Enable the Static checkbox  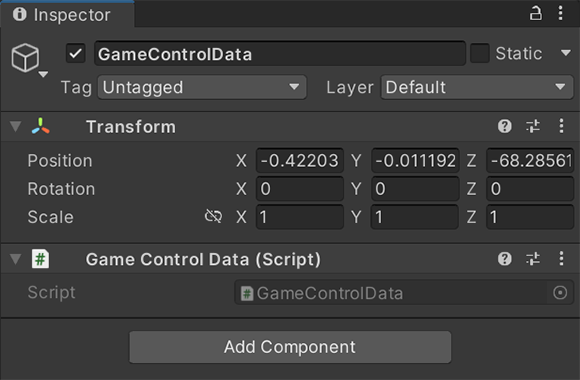(x=480, y=53)
